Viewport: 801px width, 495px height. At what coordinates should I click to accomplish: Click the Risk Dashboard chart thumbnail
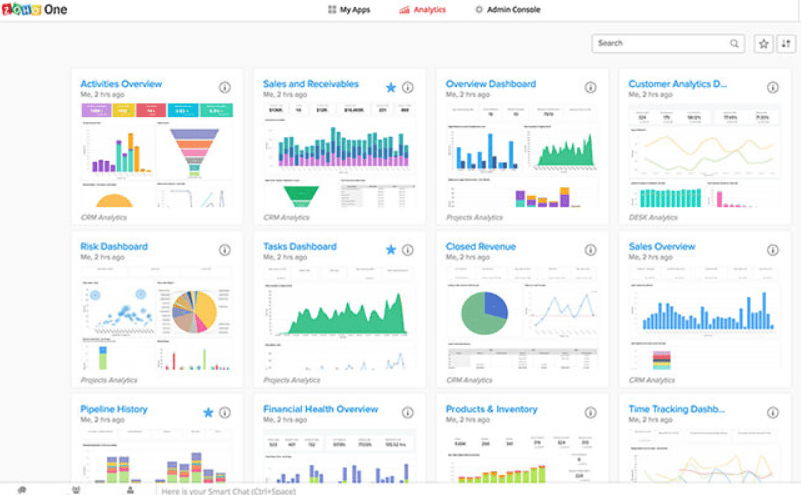(x=157, y=317)
